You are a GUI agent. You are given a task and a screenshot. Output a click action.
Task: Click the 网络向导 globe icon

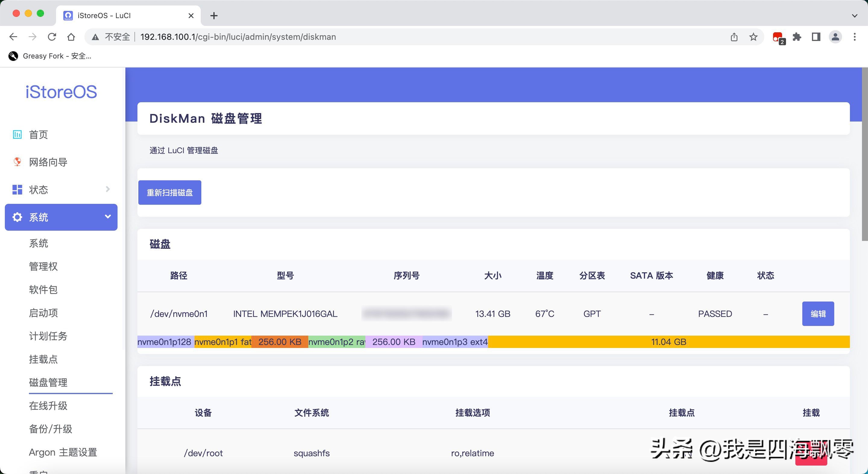click(x=17, y=162)
